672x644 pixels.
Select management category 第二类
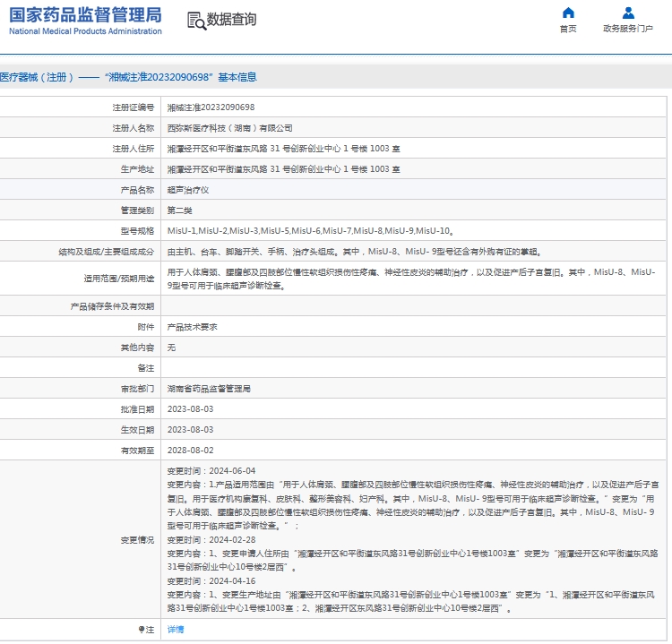(179, 210)
